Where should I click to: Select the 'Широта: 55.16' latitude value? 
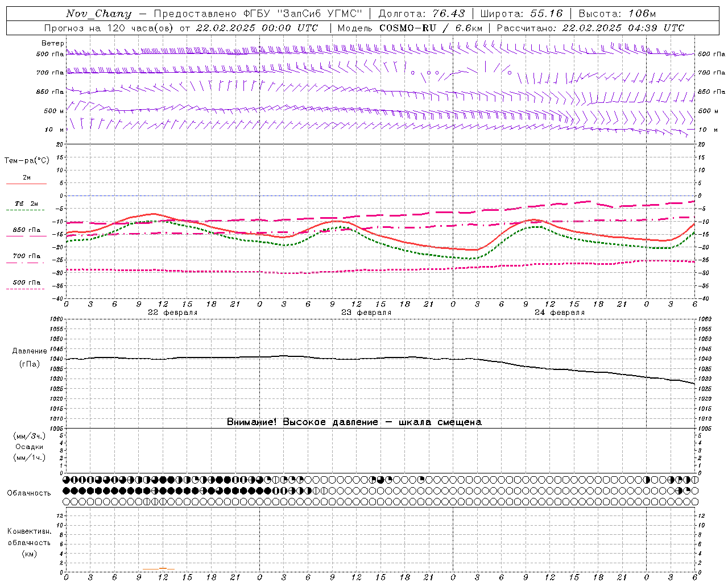[522, 14]
